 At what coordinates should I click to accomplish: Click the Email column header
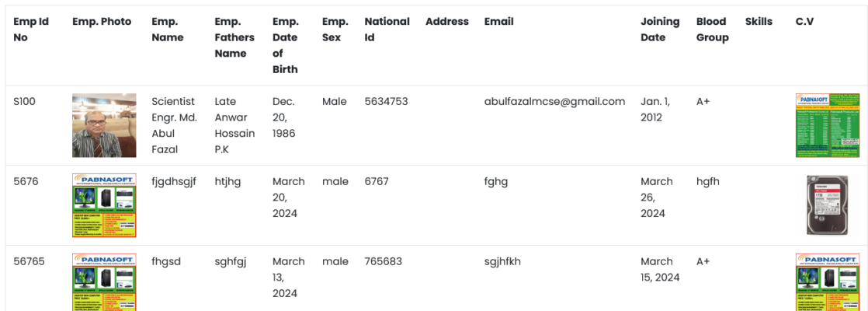pos(498,22)
